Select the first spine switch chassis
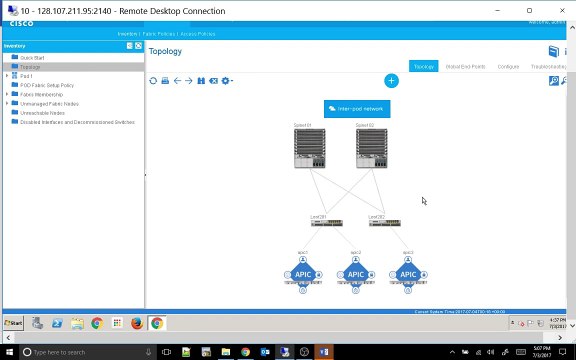The image size is (576, 360). (310, 148)
